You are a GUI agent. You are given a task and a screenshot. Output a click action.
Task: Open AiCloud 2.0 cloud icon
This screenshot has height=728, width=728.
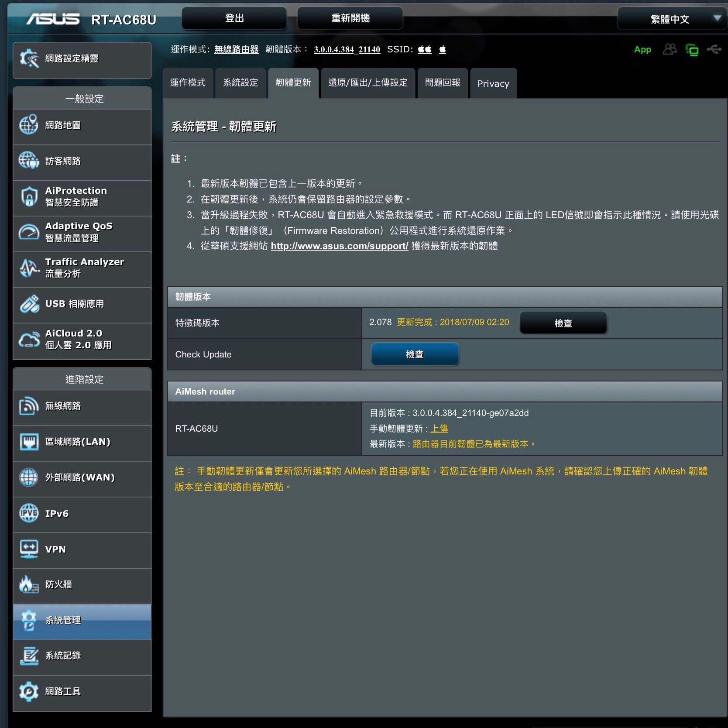[x=29, y=340]
